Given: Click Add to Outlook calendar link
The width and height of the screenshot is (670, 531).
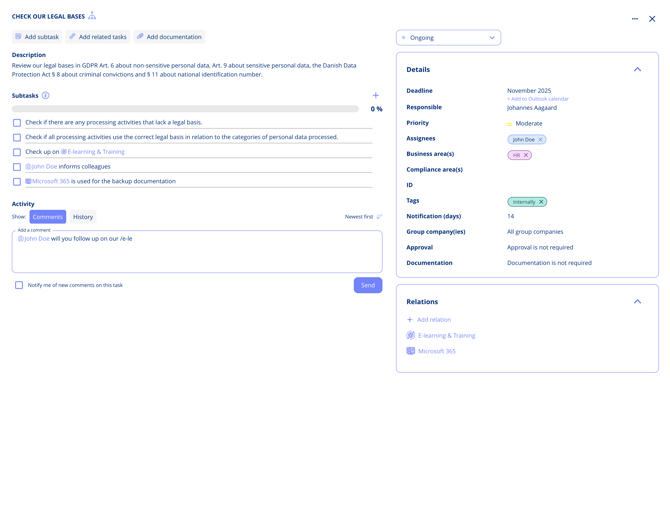Looking at the screenshot, I should coord(538,99).
